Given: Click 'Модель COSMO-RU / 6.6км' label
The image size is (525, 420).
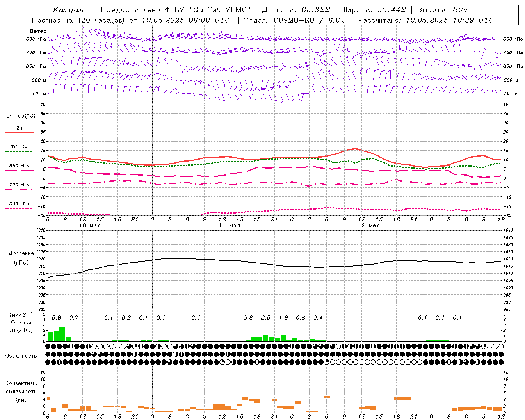Looking at the screenshot, I should (296, 20).
